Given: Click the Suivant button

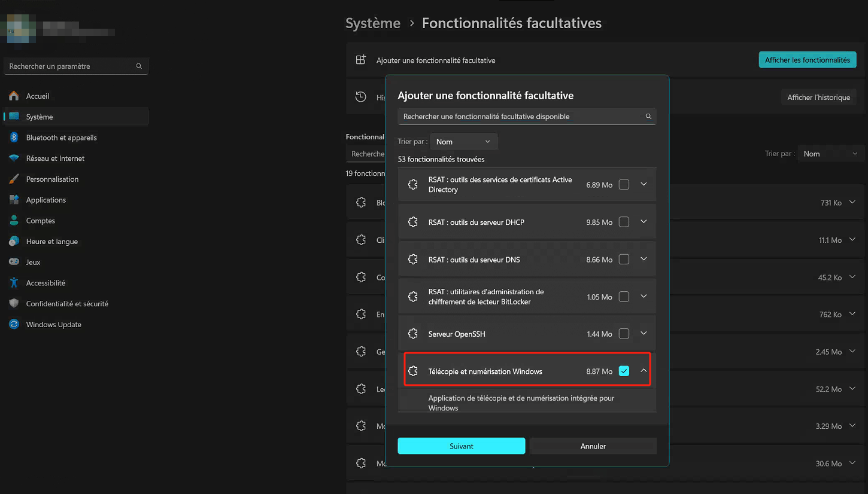Looking at the screenshot, I should 462,446.
